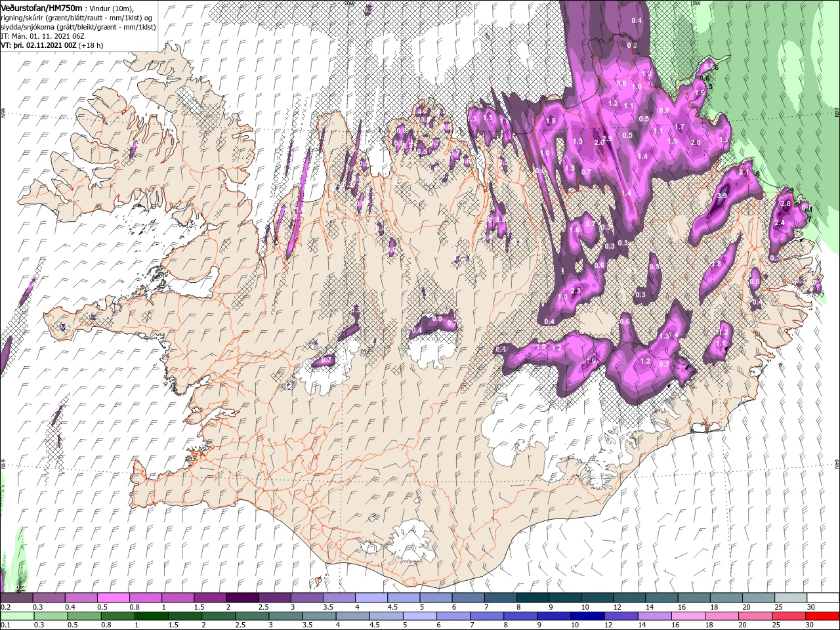Pick the light pink 16 swatch in rain scale
840x630 pixels.
pyautogui.click(x=688, y=616)
